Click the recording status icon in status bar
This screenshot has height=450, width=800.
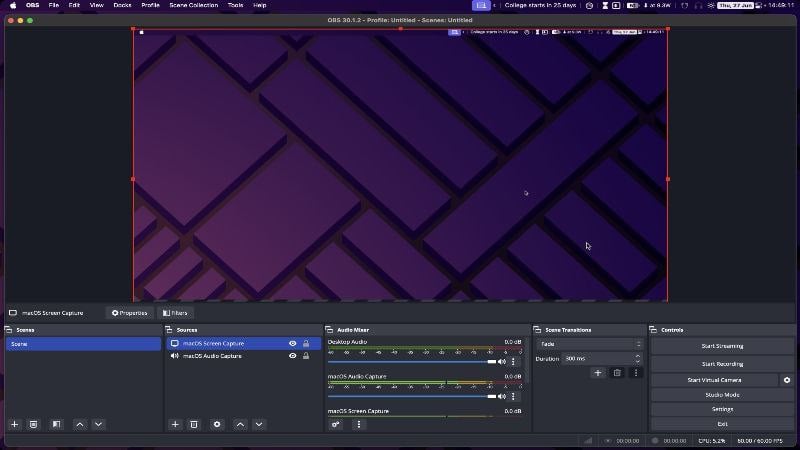pyautogui.click(x=655, y=440)
